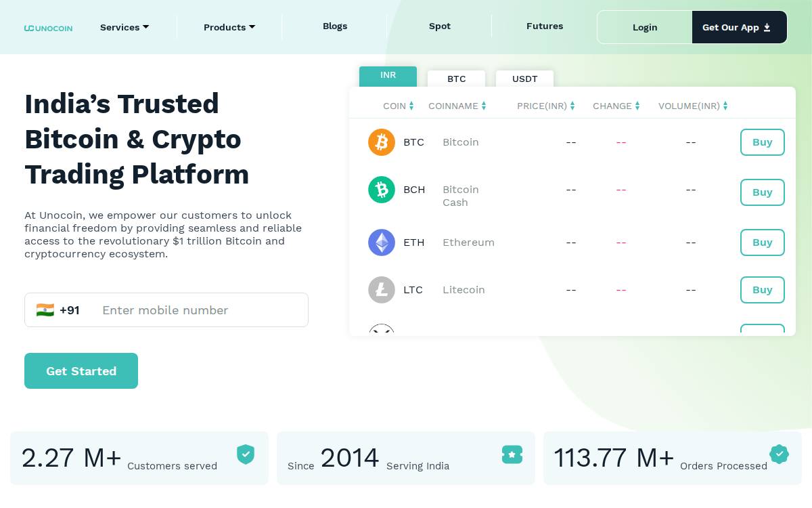Click Buy for Bitcoin row
Image resolution: width=812 pixels, height=508 pixels.
[x=763, y=142]
